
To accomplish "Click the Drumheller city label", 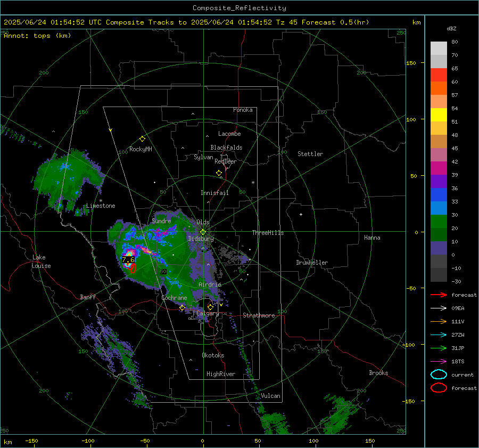I will (312, 263).
